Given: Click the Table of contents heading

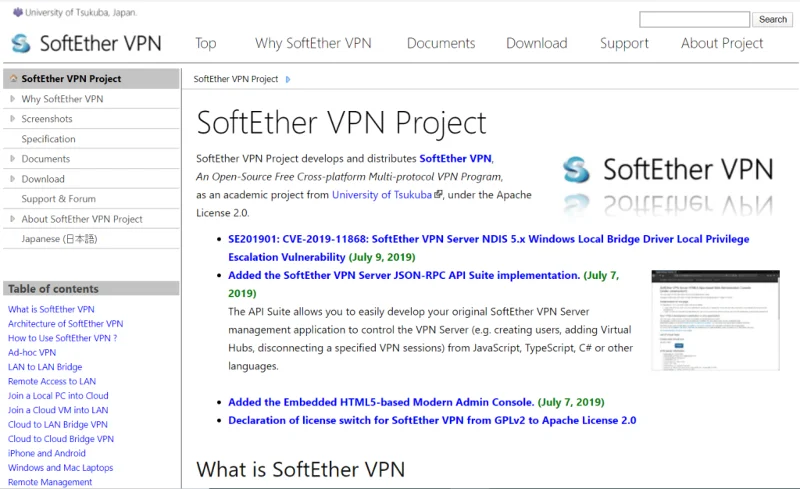Looking at the screenshot, I should coord(53,288).
